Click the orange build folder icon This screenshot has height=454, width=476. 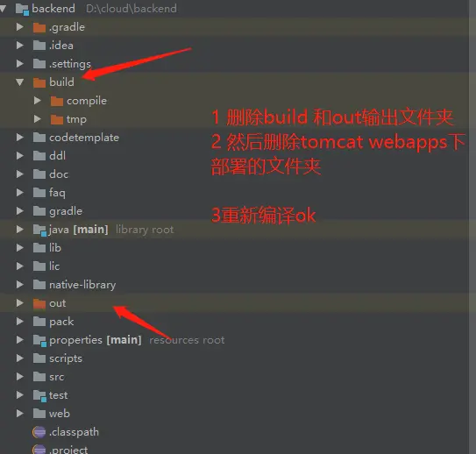39,82
